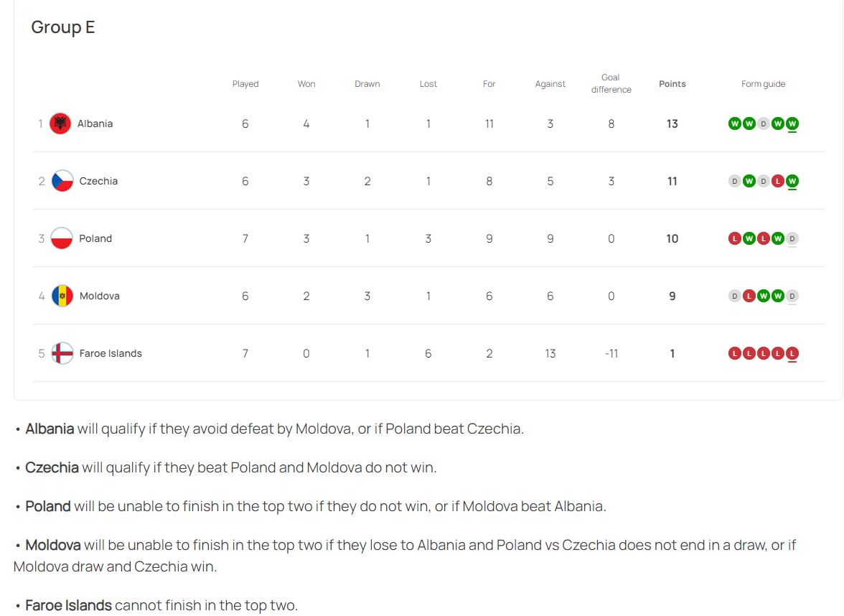Viewport: 844px width, 616px height.
Task: Select Faroe Islands' most recent loss badge
Action: (792, 354)
